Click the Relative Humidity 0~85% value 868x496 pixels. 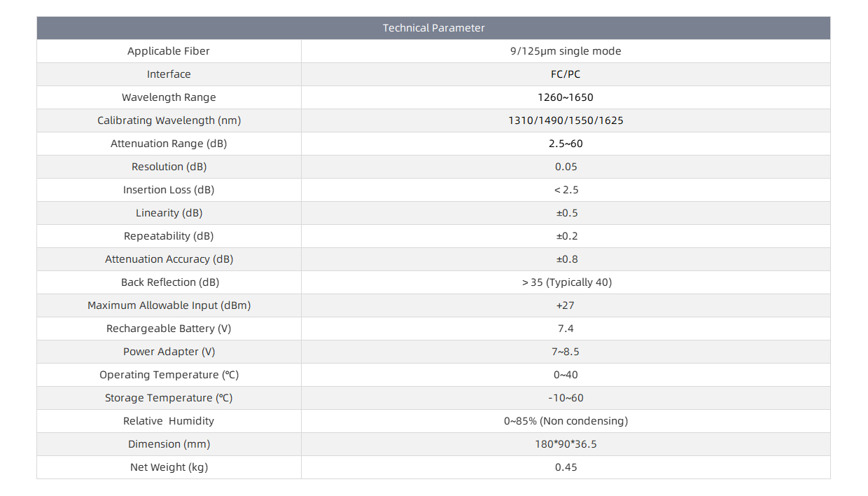click(x=566, y=421)
